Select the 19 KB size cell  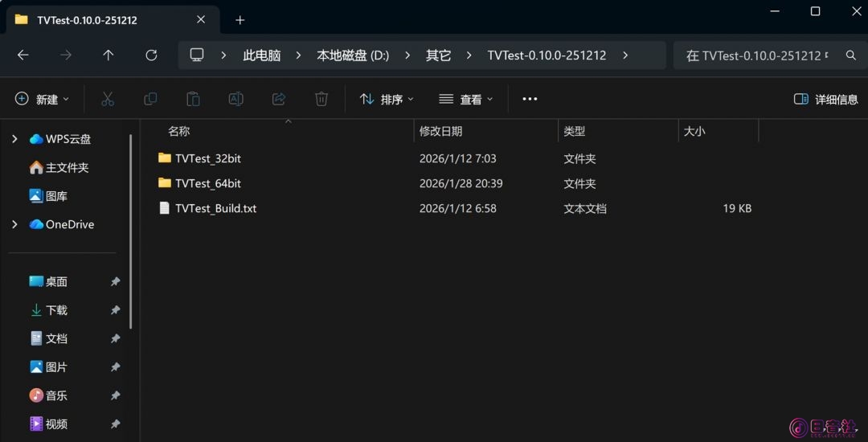click(x=737, y=209)
